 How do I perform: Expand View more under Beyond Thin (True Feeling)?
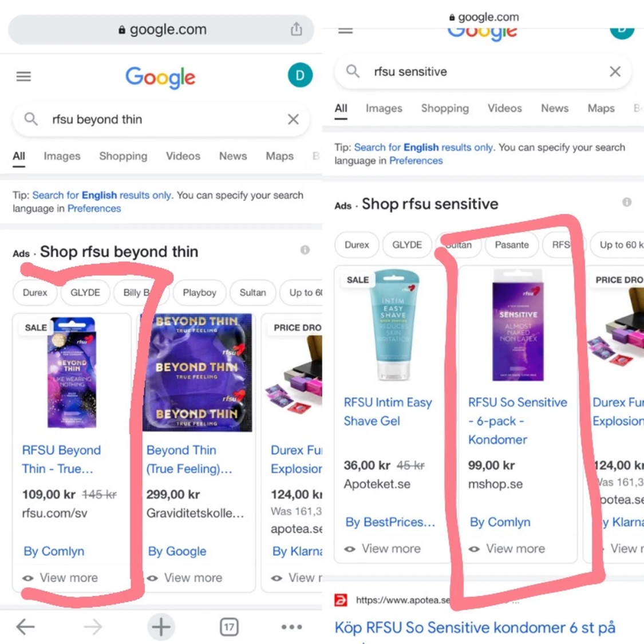185,578
